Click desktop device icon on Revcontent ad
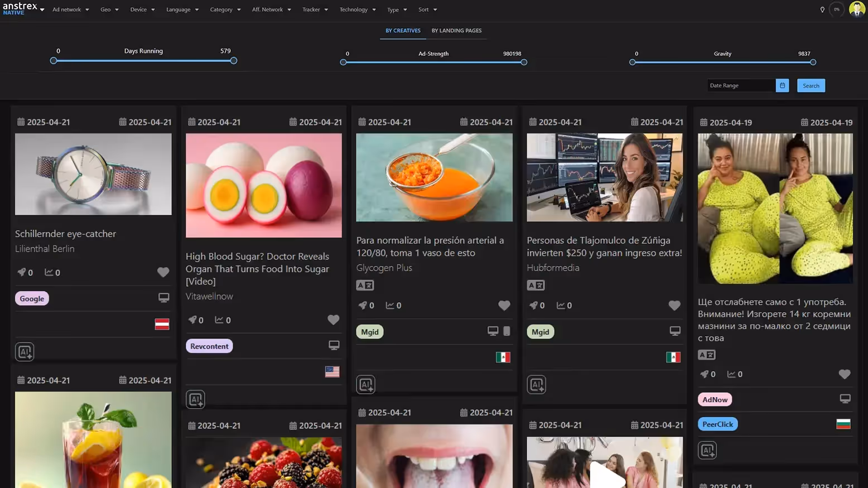Image resolution: width=868 pixels, height=488 pixels. tap(334, 345)
